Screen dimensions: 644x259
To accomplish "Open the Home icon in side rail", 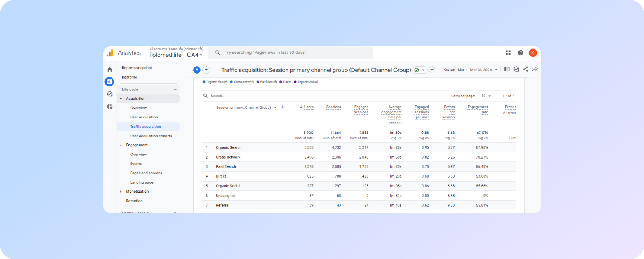I will pos(110,70).
